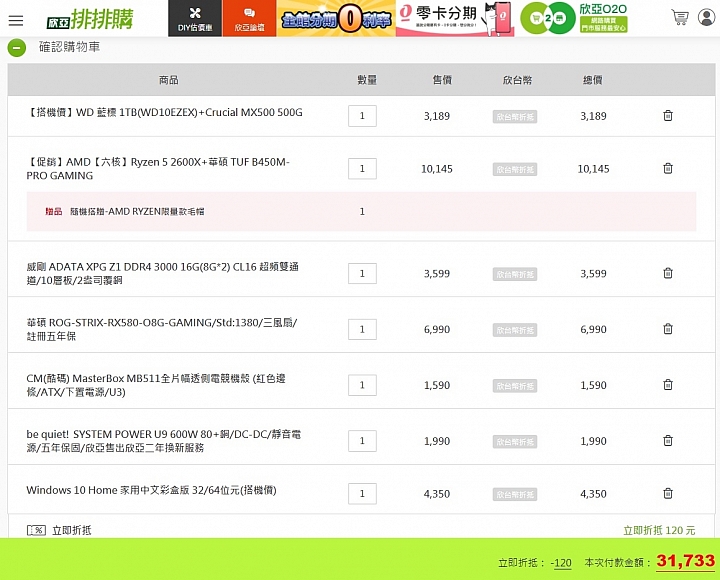
Task: Apply 欣台幣折抵 for Ryzen 5 2600X bundle
Action: coord(515,169)
